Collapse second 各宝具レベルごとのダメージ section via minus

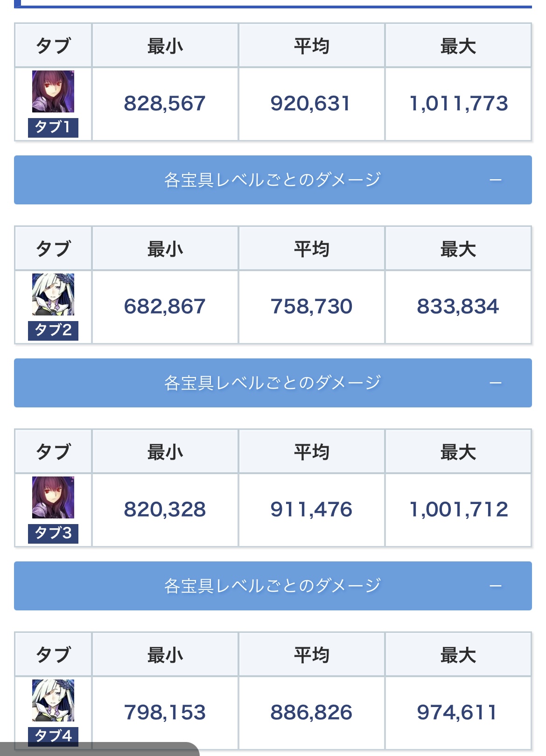coord(496,383)
